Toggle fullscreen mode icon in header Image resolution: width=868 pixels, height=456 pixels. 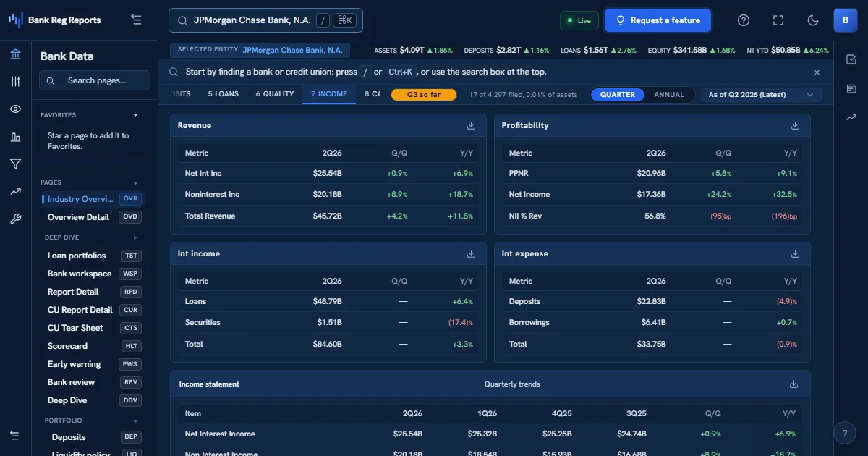point(778,20)
